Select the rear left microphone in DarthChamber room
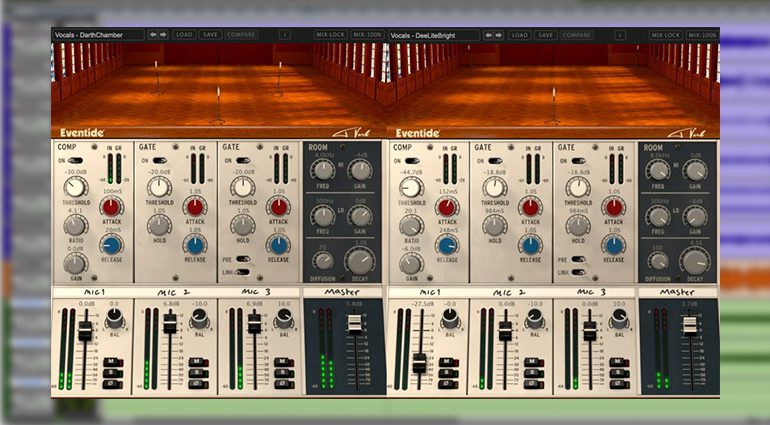This screenshot has height=425, width=770. (x=157, y=78)
